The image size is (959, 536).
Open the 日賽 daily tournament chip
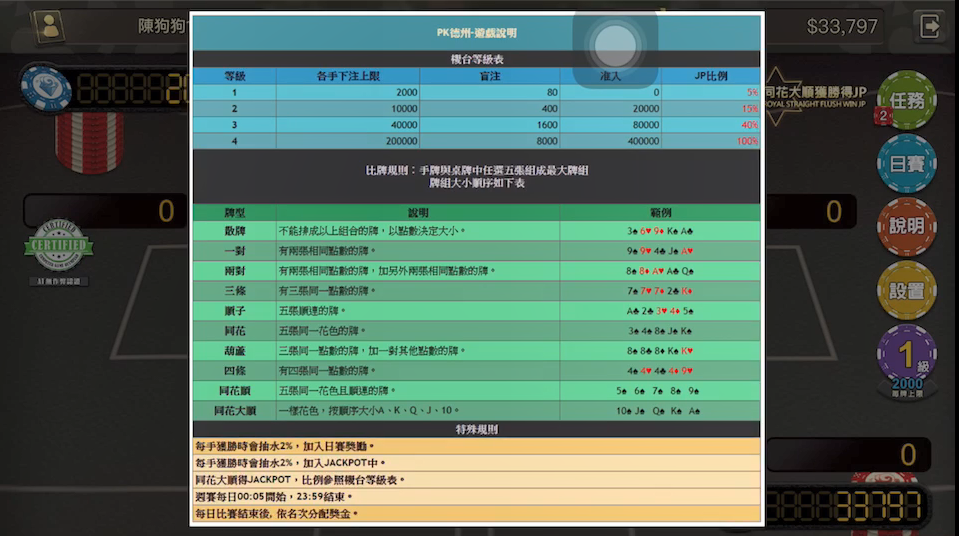tap(906, 164)
